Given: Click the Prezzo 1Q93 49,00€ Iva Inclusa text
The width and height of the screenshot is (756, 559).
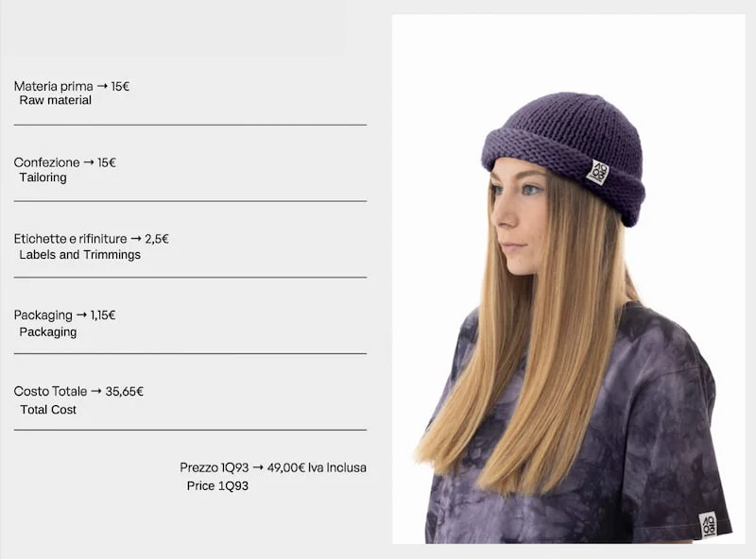Looking at the screenshot, I should (x=273, y=467).
